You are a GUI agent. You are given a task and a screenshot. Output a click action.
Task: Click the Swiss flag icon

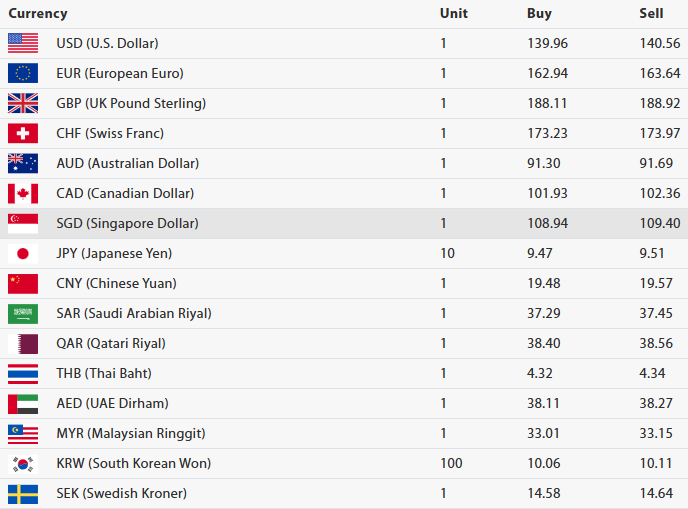point(23,133)
